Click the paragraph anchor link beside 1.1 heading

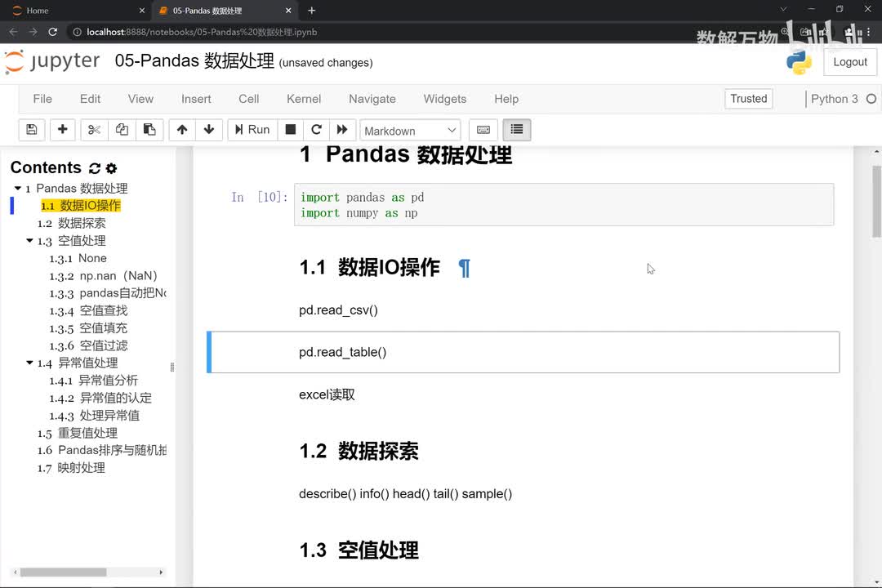[464, 269]
